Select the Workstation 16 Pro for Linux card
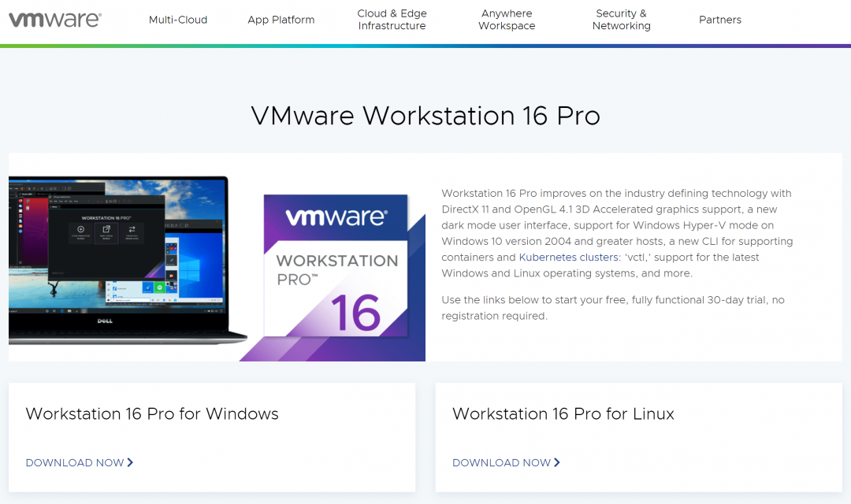The width and height of the screenshot is (851, 504). click(x=638, y=437)
